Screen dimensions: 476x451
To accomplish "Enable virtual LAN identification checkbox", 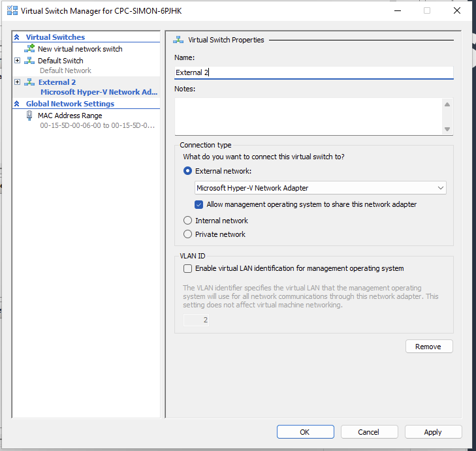I will pos(188,268).
